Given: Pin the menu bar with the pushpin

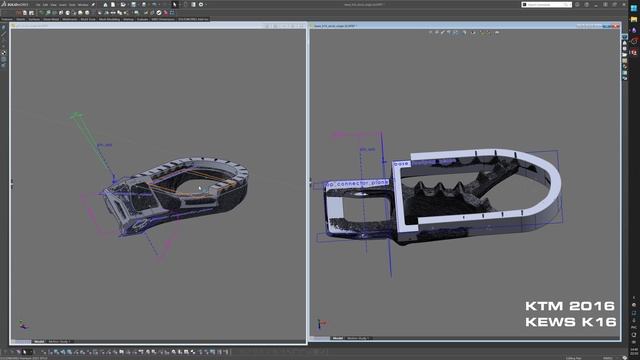Looking at the screenshot, I should pyautogui.click(x=93, y=4).
